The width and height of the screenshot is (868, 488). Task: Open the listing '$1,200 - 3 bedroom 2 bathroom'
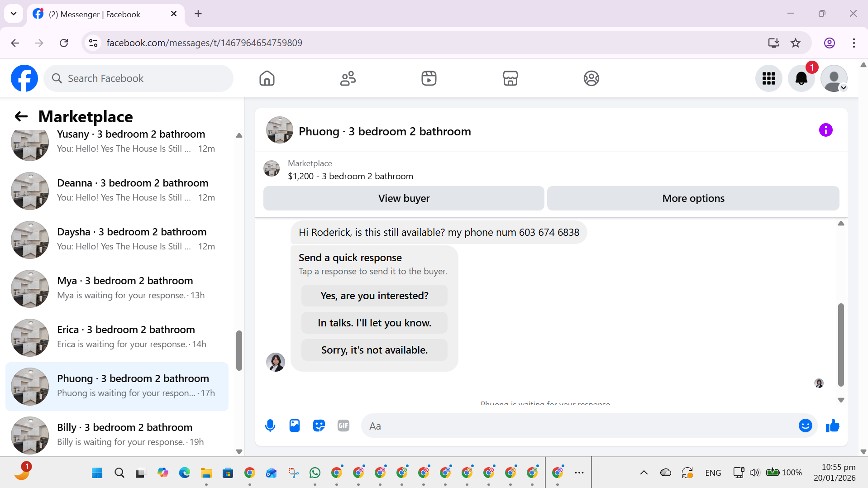(350, 176)
